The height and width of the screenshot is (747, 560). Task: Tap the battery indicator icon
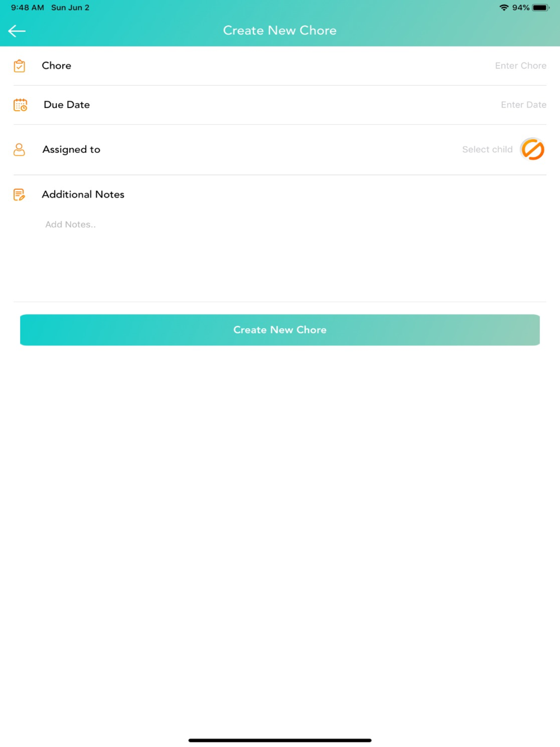541,8
